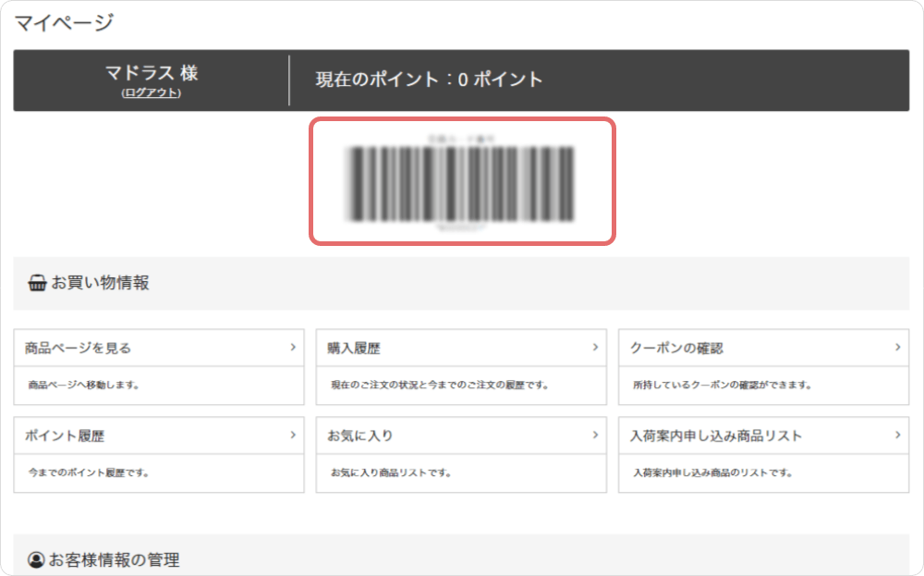This screenshot has height=576, width=924.
Task: Click the chevron arrow on クーポンの確認 card
Action: click(x=897, y=348)
